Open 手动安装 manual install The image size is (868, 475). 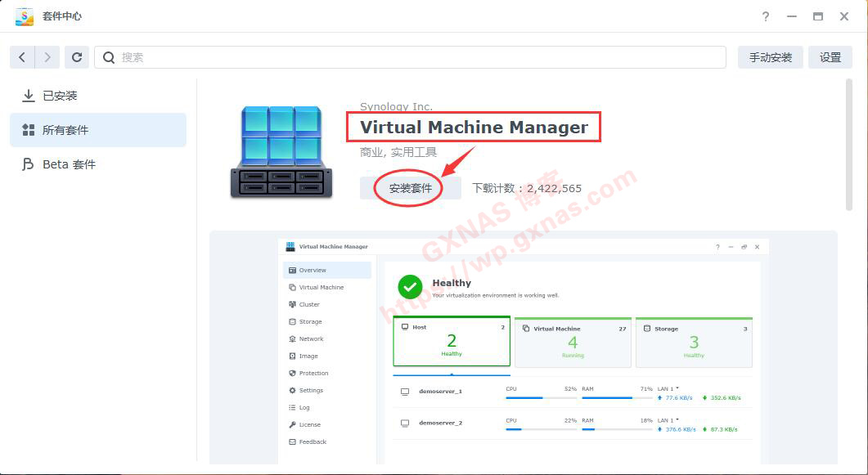click(769, 57)
